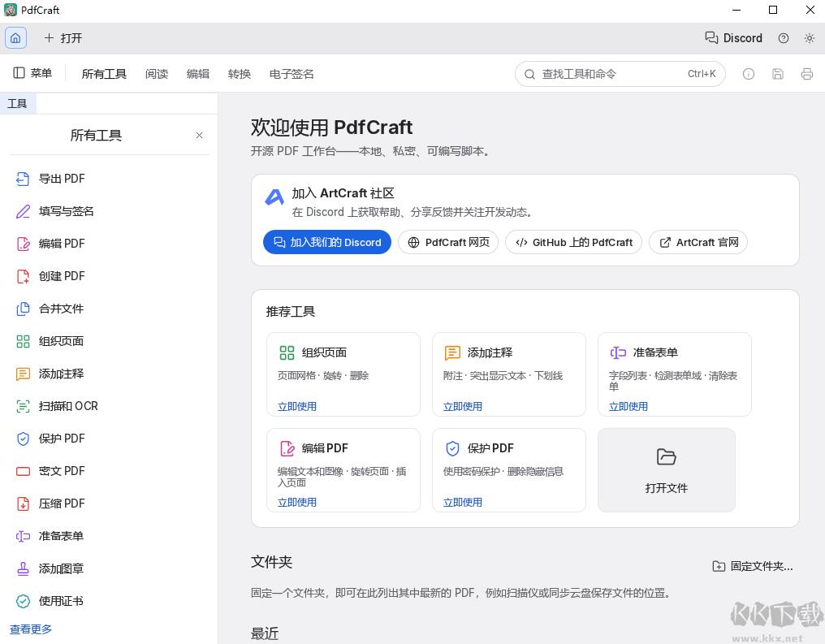Click 立即使用 under 添加注释 card
825x644 pixels.
coord(463,406)
